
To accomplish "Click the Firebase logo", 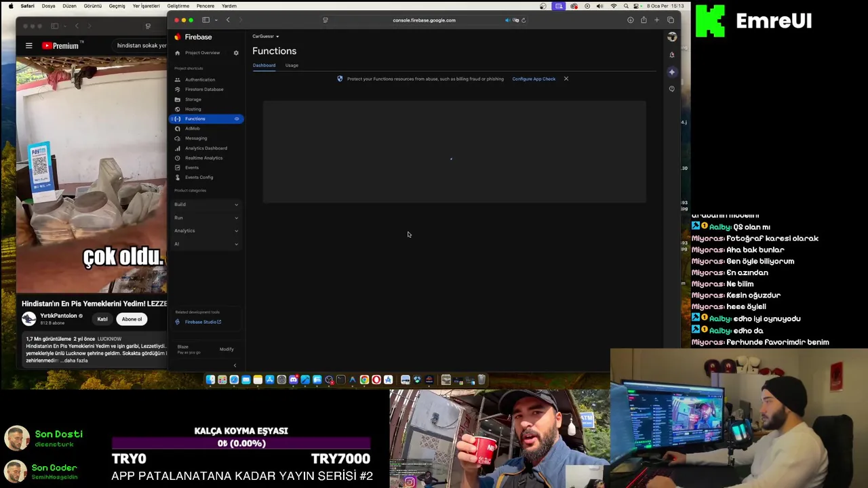I will (193, 37).
